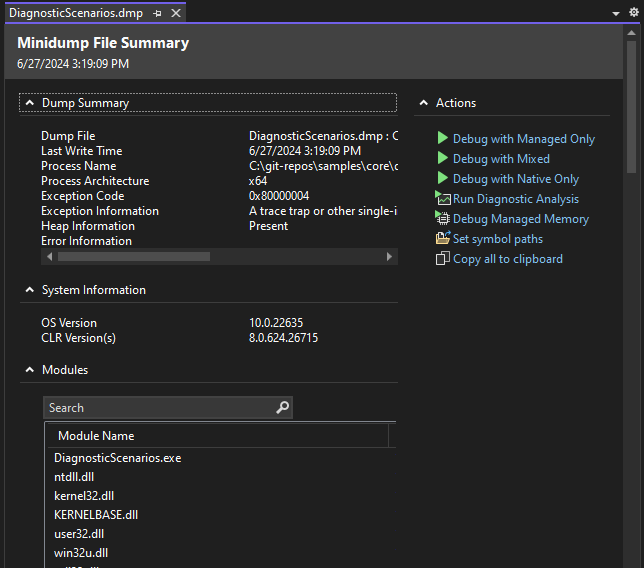Click the Debug Managed Memory icon
The height and width of the screenshot is (568, 644).
coord(443,219)
